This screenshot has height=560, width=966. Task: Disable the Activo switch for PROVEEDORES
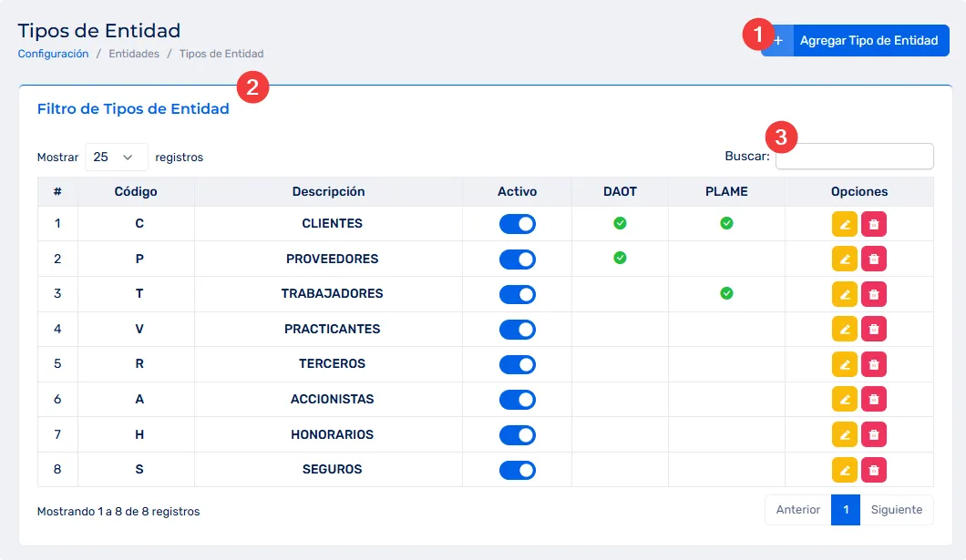(517, 259)
